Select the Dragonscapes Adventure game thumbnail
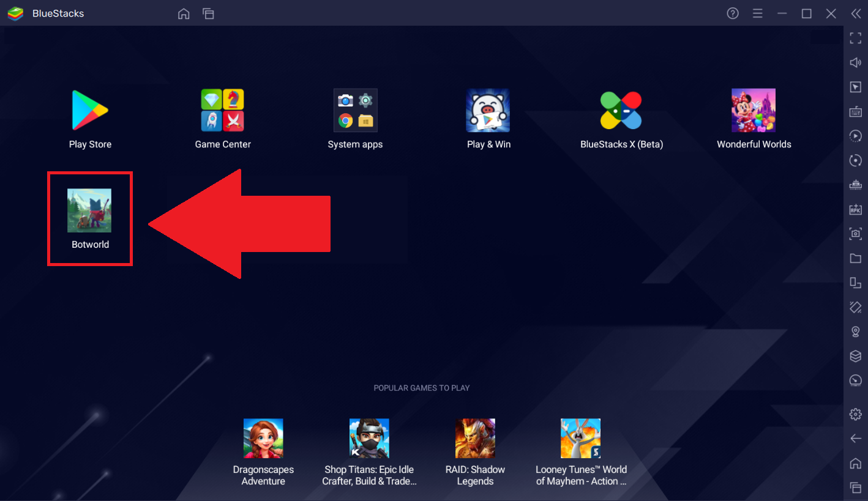 pos(263,438)
